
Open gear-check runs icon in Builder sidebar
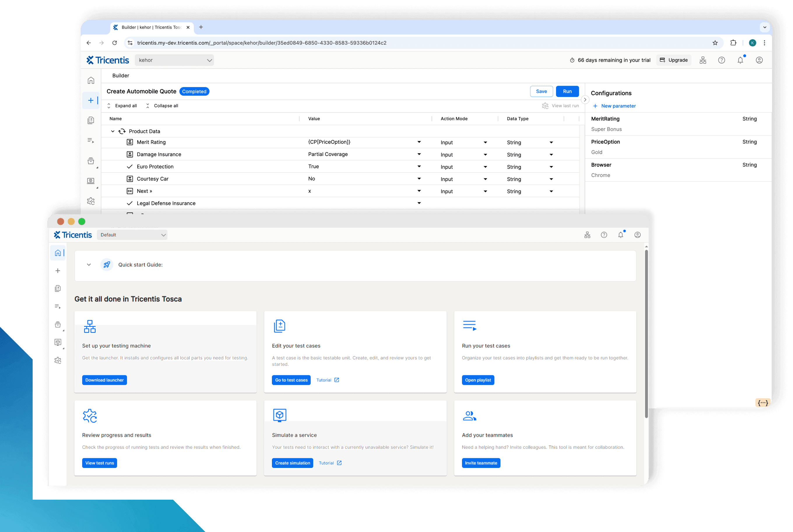point(91,201)
